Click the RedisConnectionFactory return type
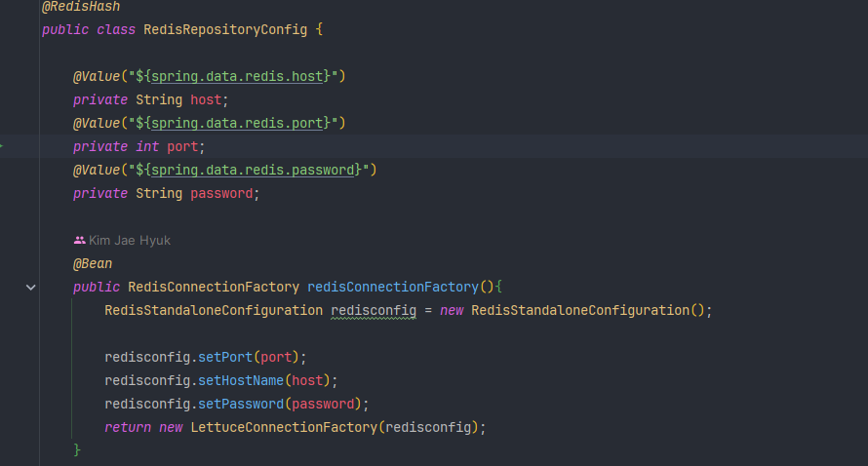This screenshot has height=466, width=868. (x=214, y=287)
